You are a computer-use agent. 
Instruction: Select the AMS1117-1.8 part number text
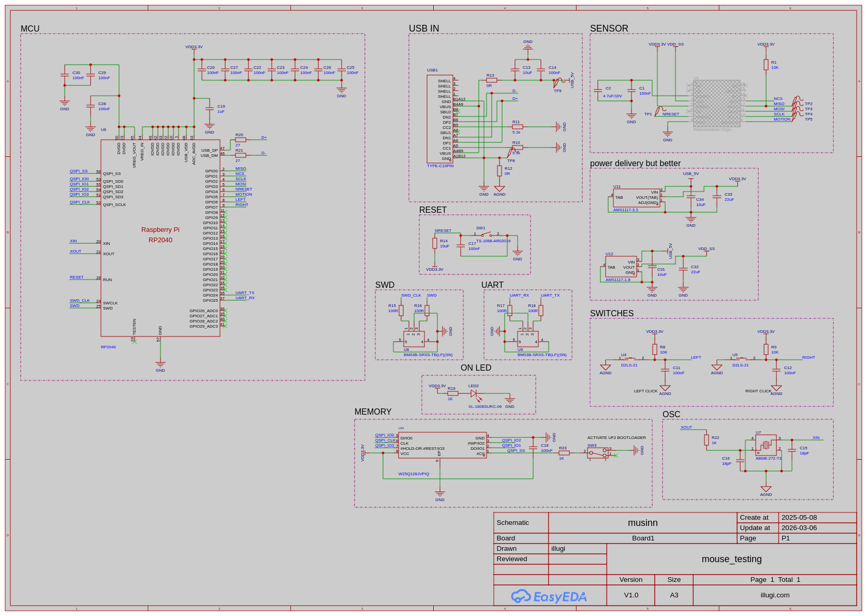coord(618,279)
